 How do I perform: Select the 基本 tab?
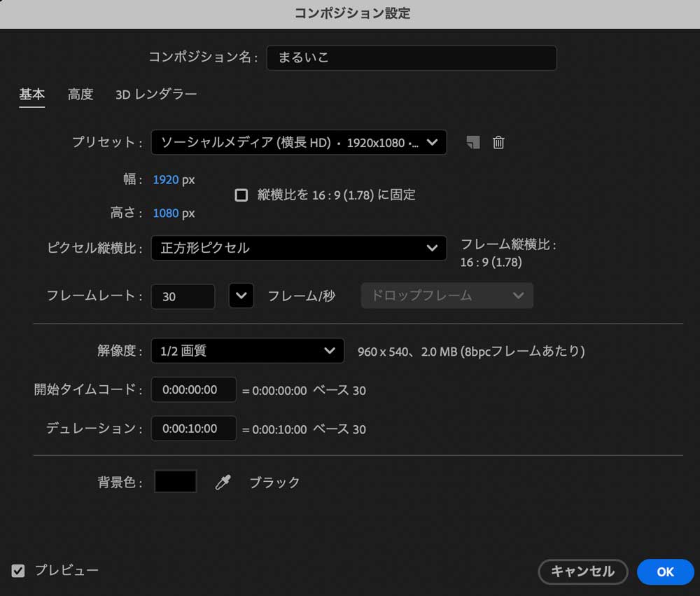[31, 95]
